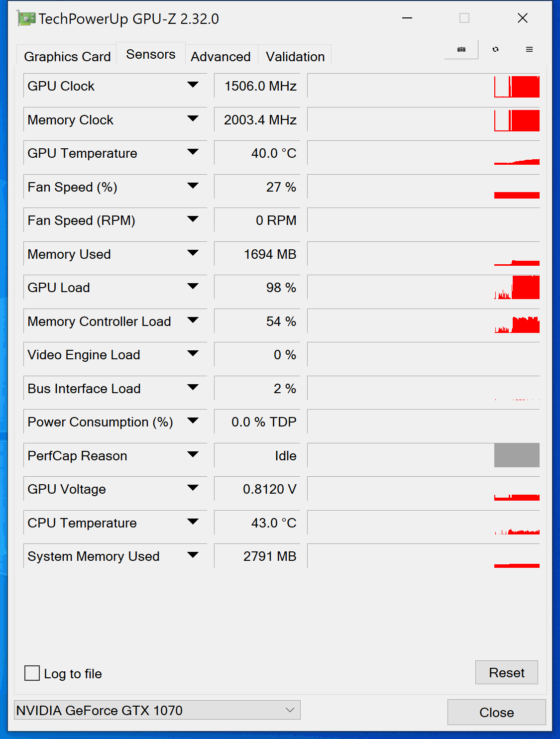Open the Advanced tab

tap(221, 56)
